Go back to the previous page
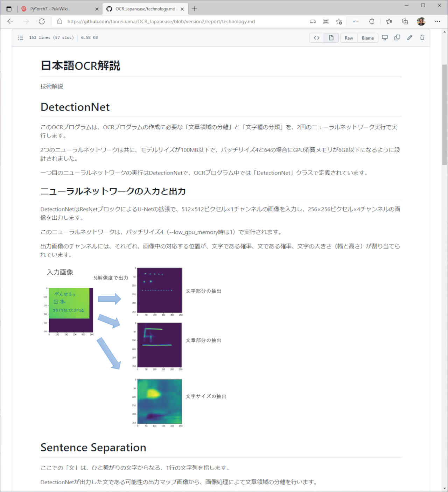The width and height of the screenshot is (448, 492). [x=10, y=21]
